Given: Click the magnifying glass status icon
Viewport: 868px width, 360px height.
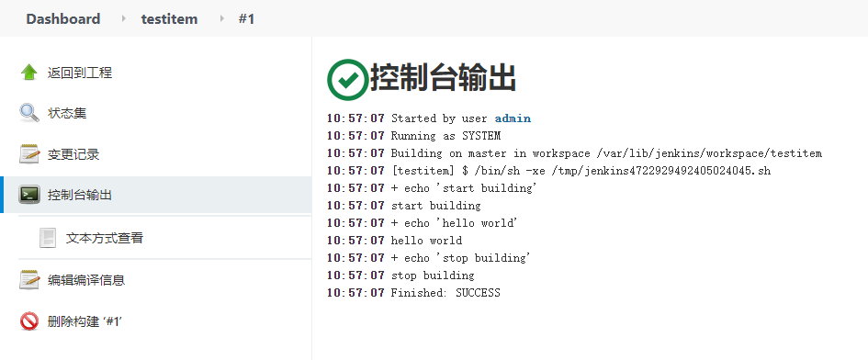Looking at the screenshot, I should point(28,113).
